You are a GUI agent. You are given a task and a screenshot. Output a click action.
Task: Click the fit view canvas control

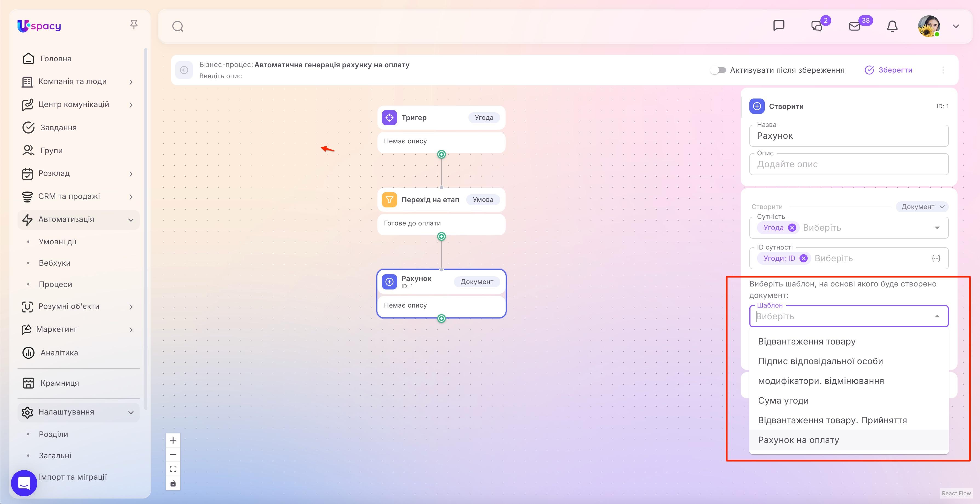pyautogui.click(x=173, y=469)
